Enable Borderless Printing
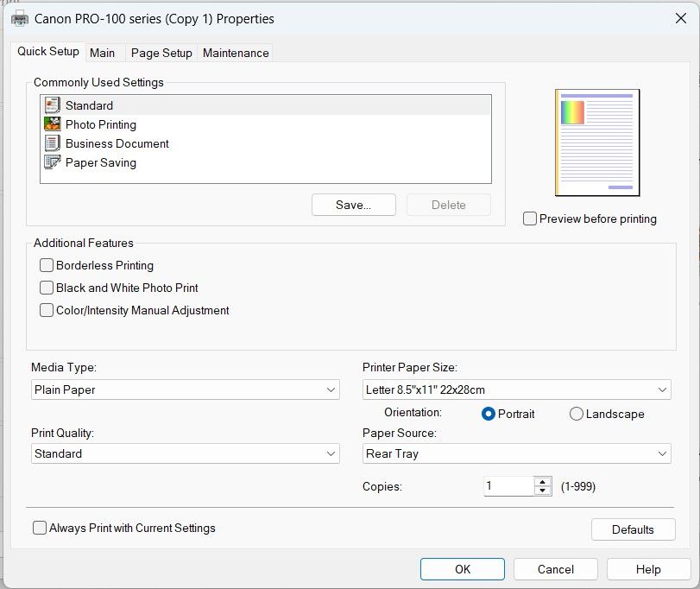 46,265
